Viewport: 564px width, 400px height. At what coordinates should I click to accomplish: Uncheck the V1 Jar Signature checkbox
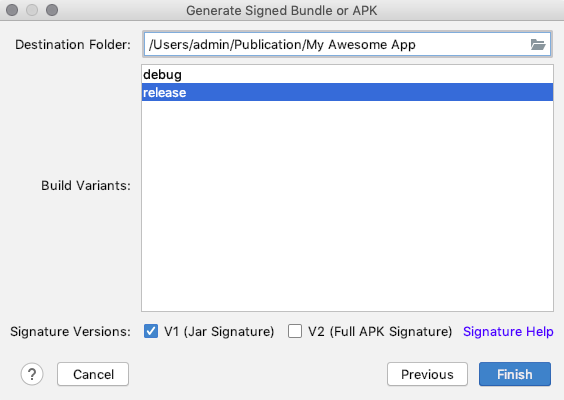[151, 331]
